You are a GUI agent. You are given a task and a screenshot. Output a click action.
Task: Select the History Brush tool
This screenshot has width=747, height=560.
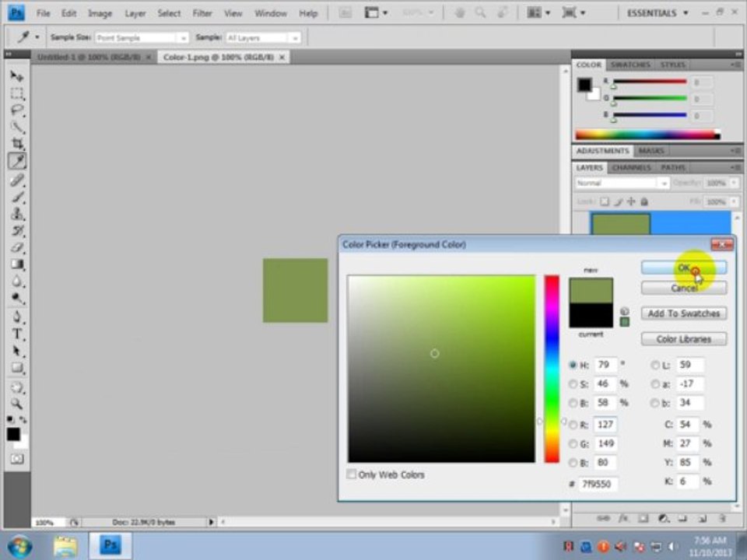coord(16,231)
